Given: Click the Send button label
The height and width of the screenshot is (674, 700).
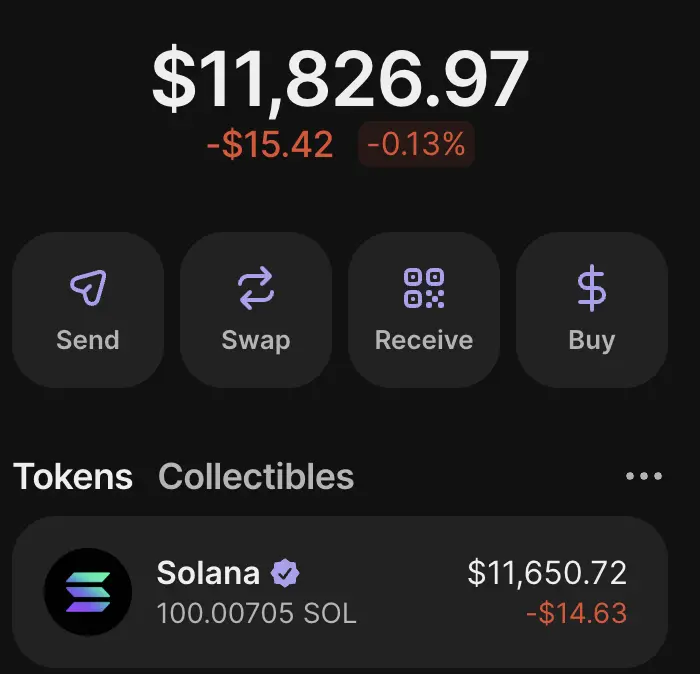Looking at the screenshot, I should click(x=88, y=340).
